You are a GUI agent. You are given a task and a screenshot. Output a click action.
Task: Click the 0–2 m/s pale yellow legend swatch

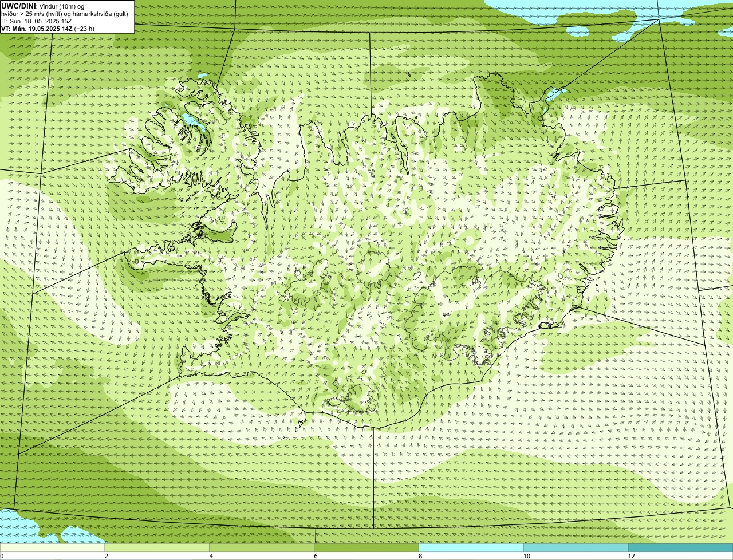pyautogui.click(x=53, y=548)
